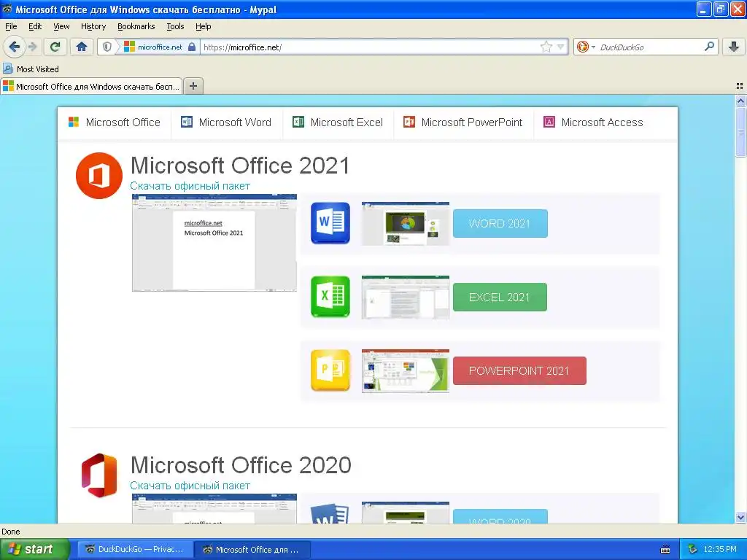747x560 pixels.
Task: Open Microsoft PowerPoint navigation link
Action: coord(463,122)
